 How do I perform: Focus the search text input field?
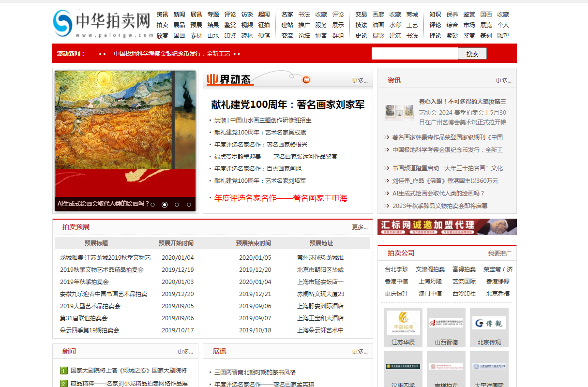click(415, 54)
